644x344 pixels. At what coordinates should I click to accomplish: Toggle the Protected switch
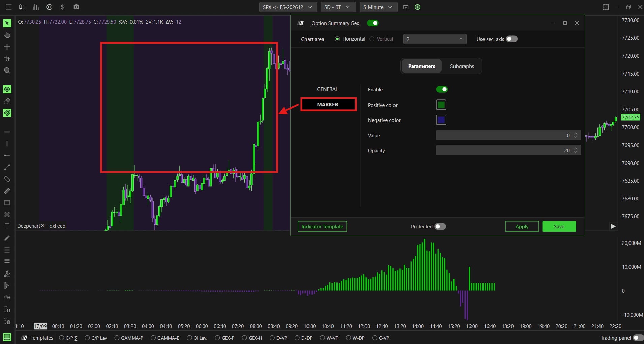[x=440, y=226]
